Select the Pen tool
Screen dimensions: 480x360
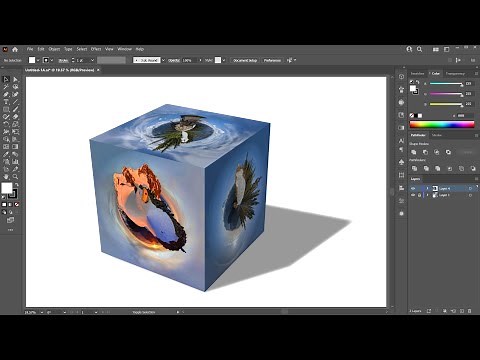[6, 94]
